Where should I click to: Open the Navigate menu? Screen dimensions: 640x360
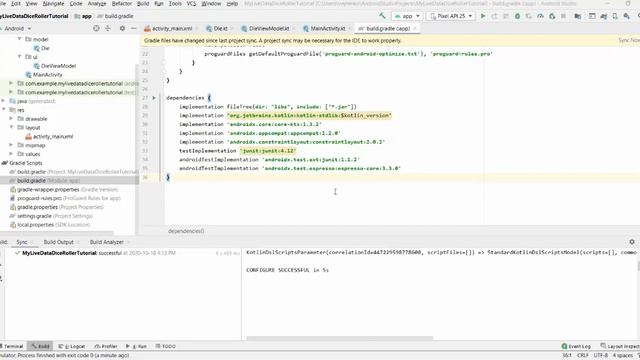(x=53, y=4)
